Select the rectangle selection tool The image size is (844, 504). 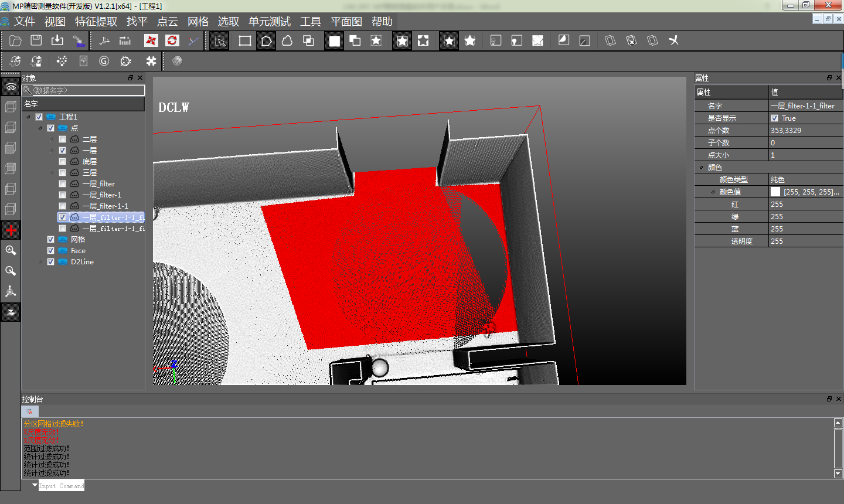pos(245,40)
